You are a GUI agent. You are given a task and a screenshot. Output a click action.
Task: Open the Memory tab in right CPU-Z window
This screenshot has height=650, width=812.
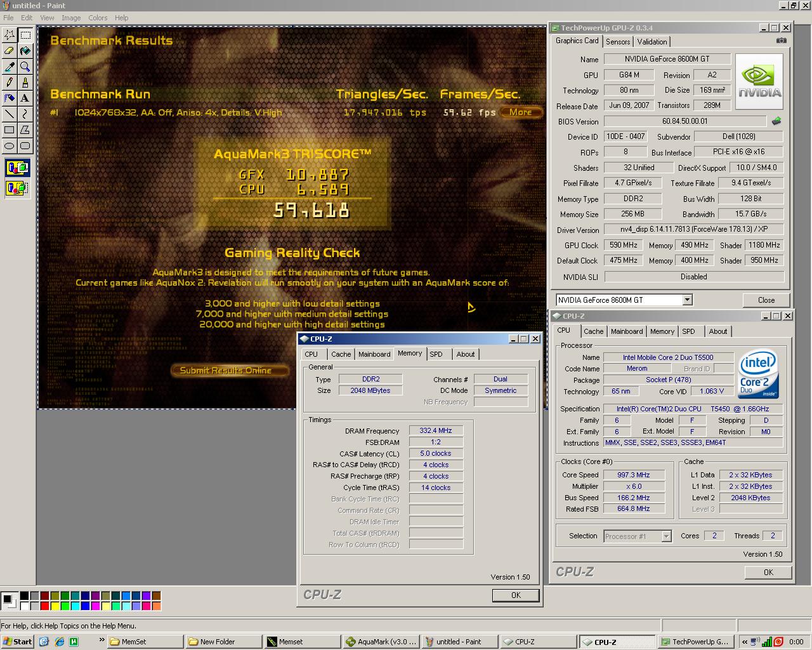point(662,331)
